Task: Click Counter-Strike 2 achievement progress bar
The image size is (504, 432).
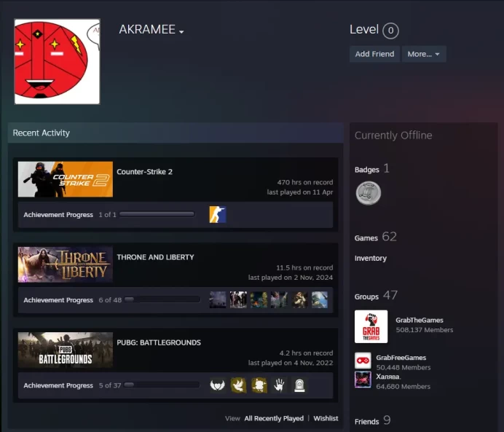Action: 157,214
